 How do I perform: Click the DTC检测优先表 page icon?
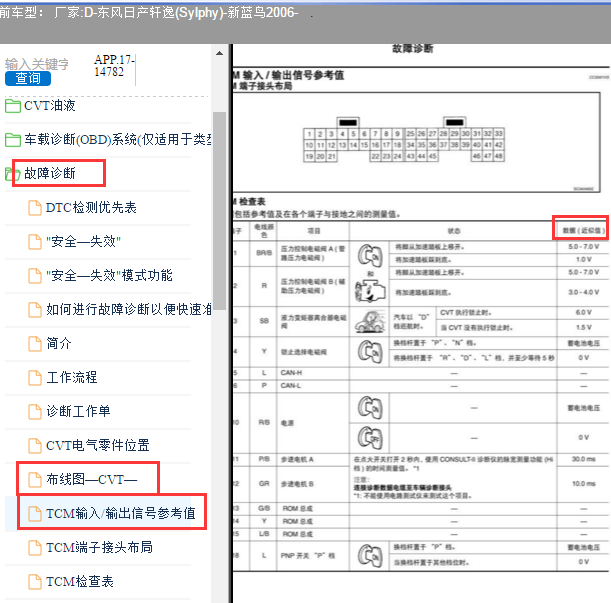point(35,208)
